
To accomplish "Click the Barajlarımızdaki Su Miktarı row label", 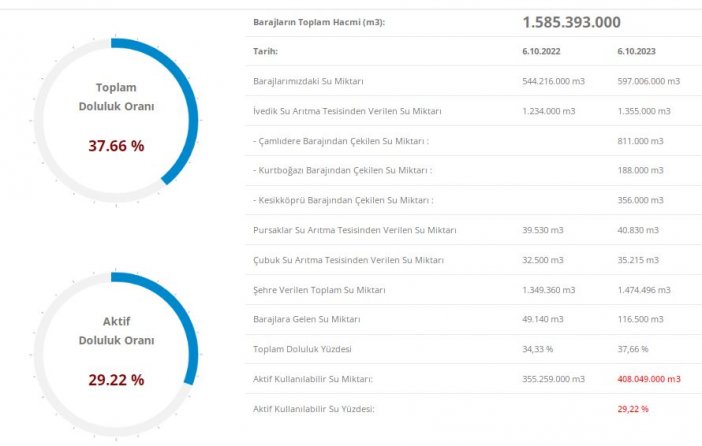I will pyautogui.click(x=321, y=81).
